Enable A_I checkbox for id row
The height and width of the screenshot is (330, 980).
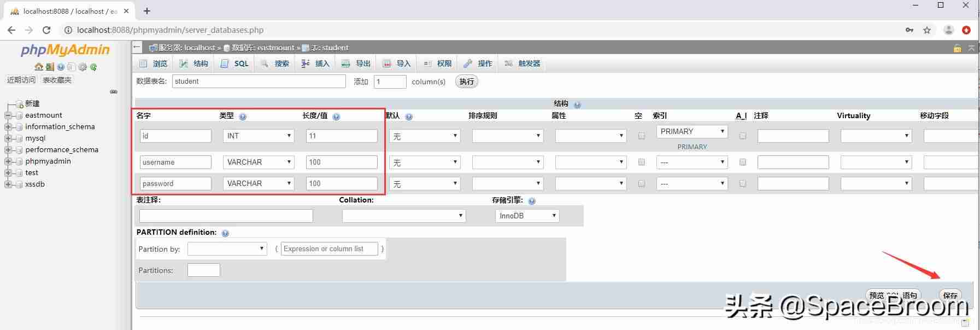(x=742, y=136)
